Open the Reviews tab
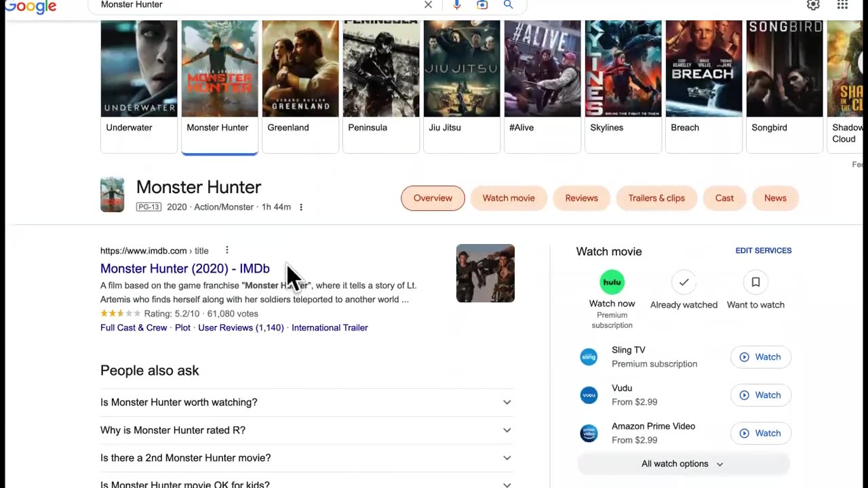Screen dimensions: 868x488 [x=582, y=198]
